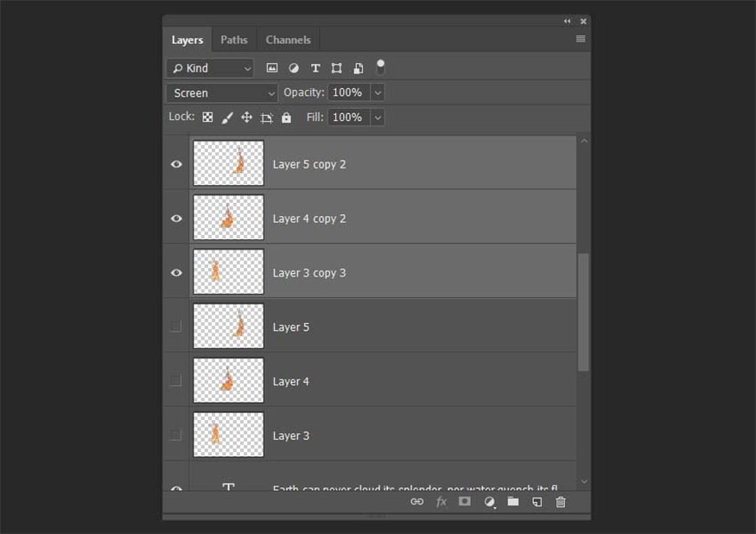The width and height of the screenshot is (756, 534).
Task: Click the Link layers icon
Action: (417, 502)
